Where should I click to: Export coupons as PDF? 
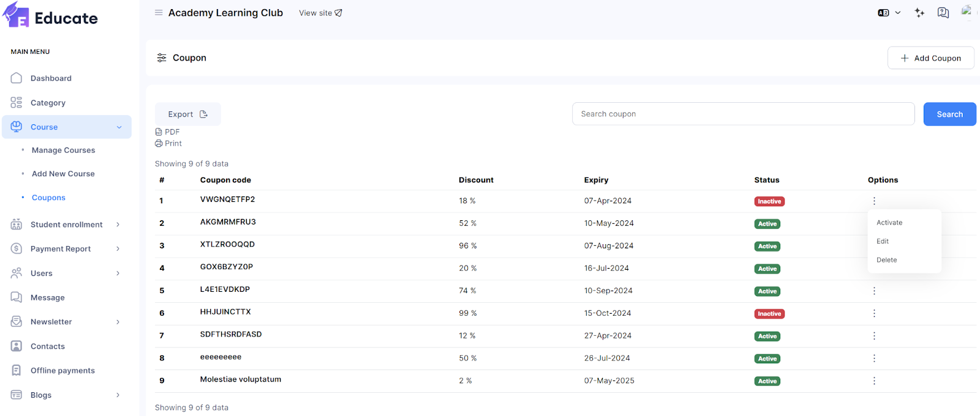[168, 132]
